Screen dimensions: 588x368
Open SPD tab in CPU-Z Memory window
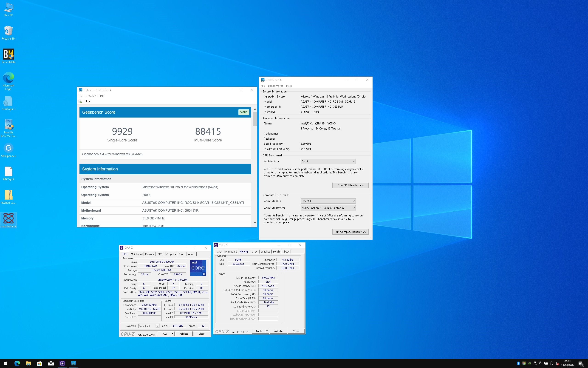coord(254,252)
